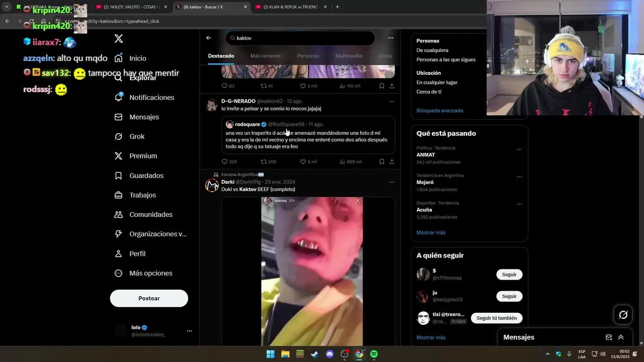Open Premium in sidebar
644x362 pixels.
point(135,156)
